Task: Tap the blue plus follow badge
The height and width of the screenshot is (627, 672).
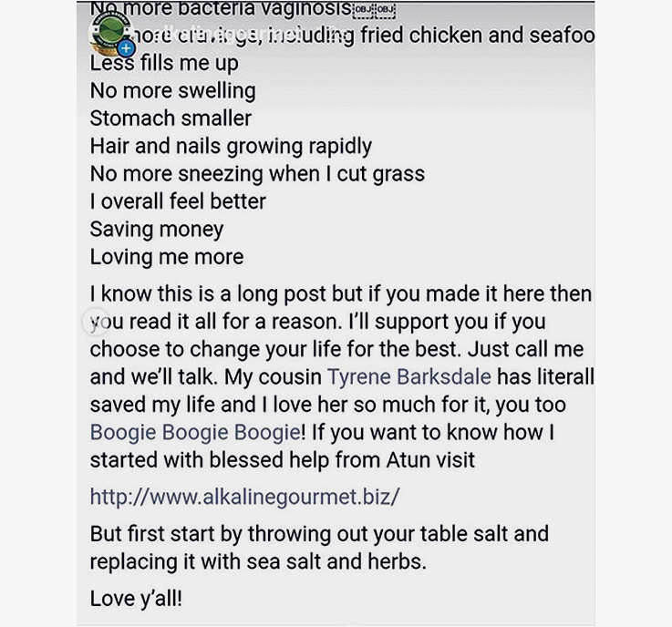Action: click(x=127, y=46)
